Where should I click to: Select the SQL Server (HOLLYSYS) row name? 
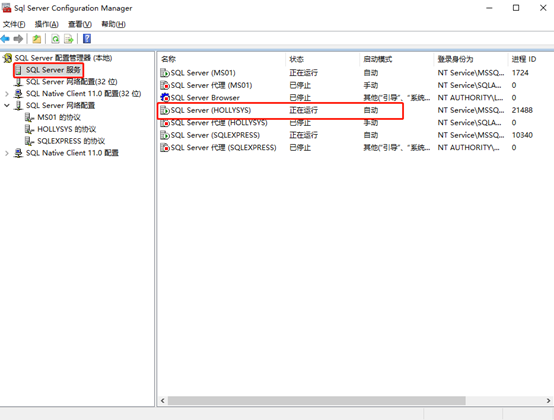pyautogui.click(x=211, y=110)
